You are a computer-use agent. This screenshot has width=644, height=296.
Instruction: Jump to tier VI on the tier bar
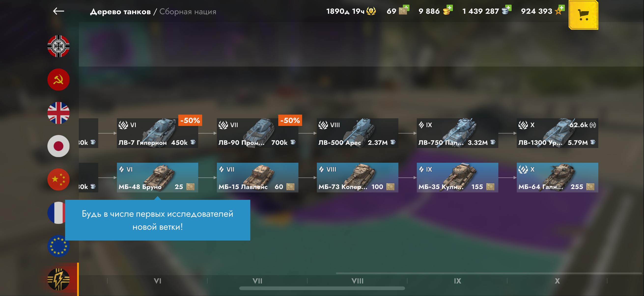coord(157,281)
